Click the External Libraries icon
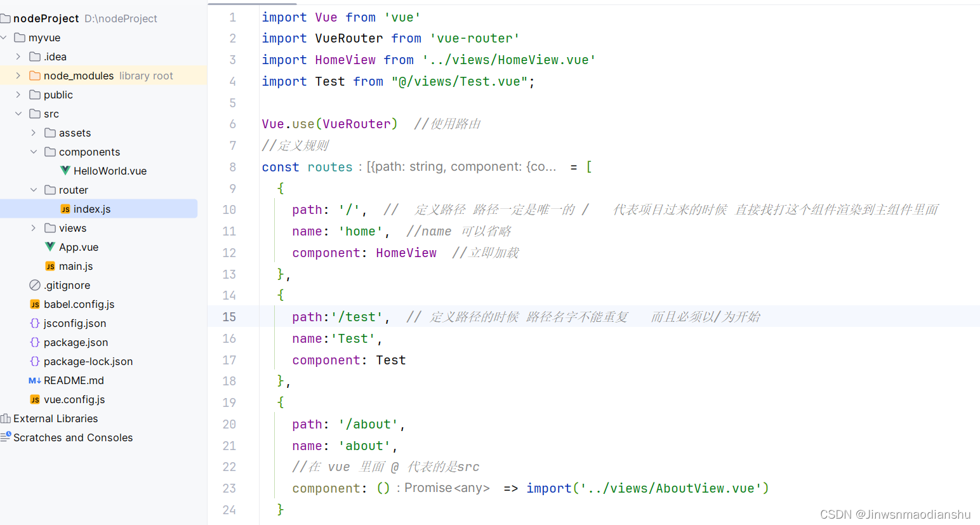Screen dimensions: 980x525 (5, 418)
